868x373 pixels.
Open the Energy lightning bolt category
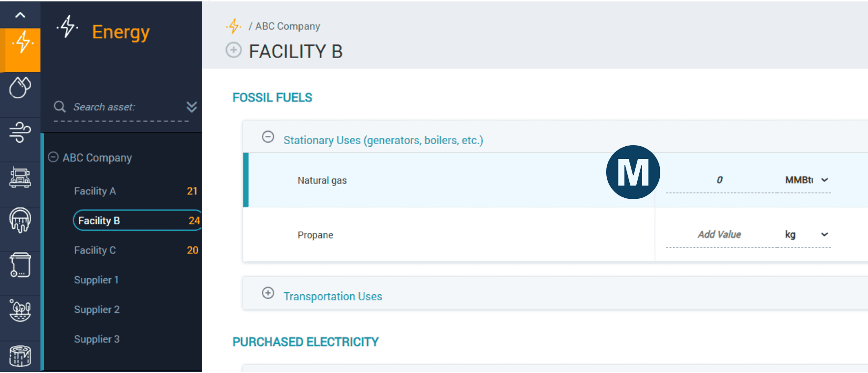click(x=22, y=42)
